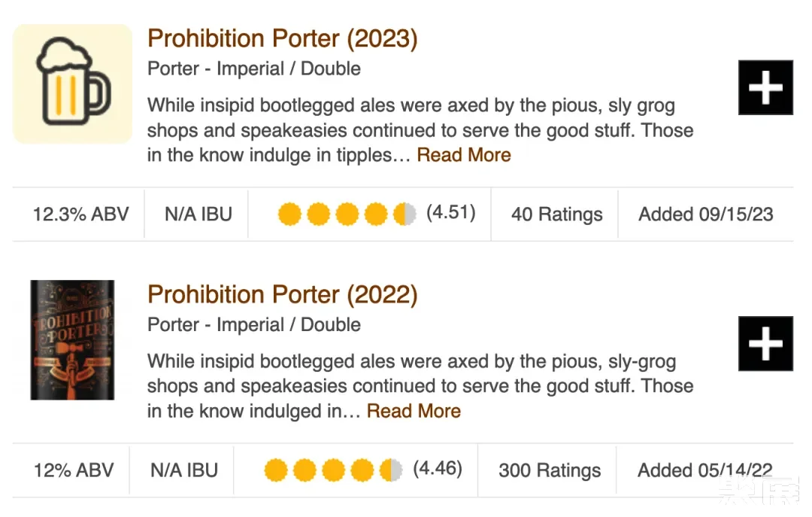The image size is (812, 517).
Task: Click the 300 Ratings count
Action: 550,471
